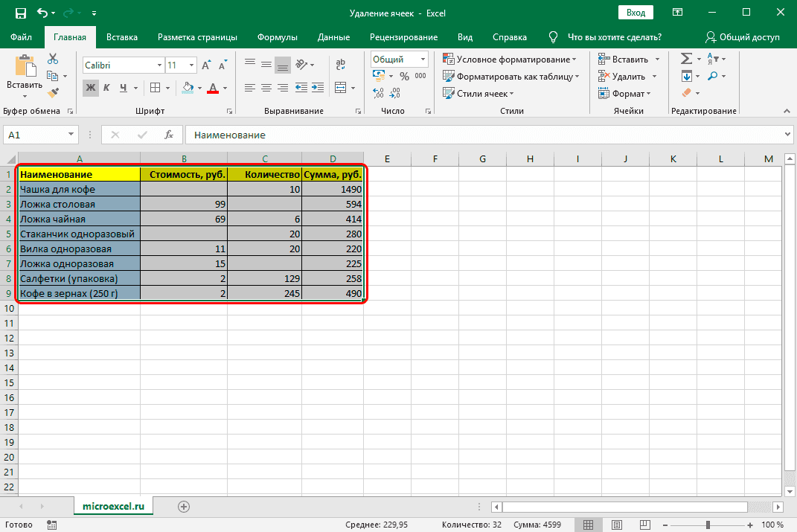
Task: Click the Общий доступ share button
Action: tap(742, 37)
